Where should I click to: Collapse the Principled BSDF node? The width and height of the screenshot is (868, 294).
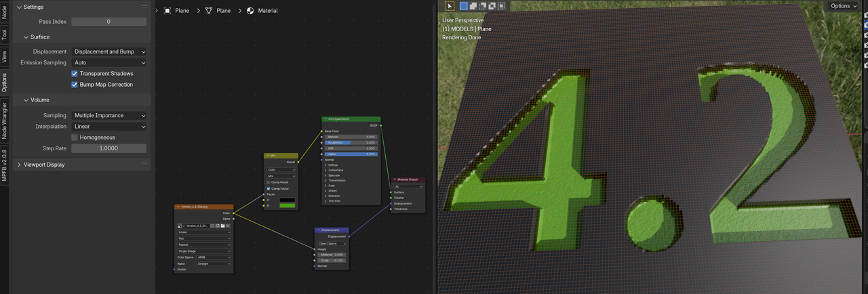pos(325,119)
